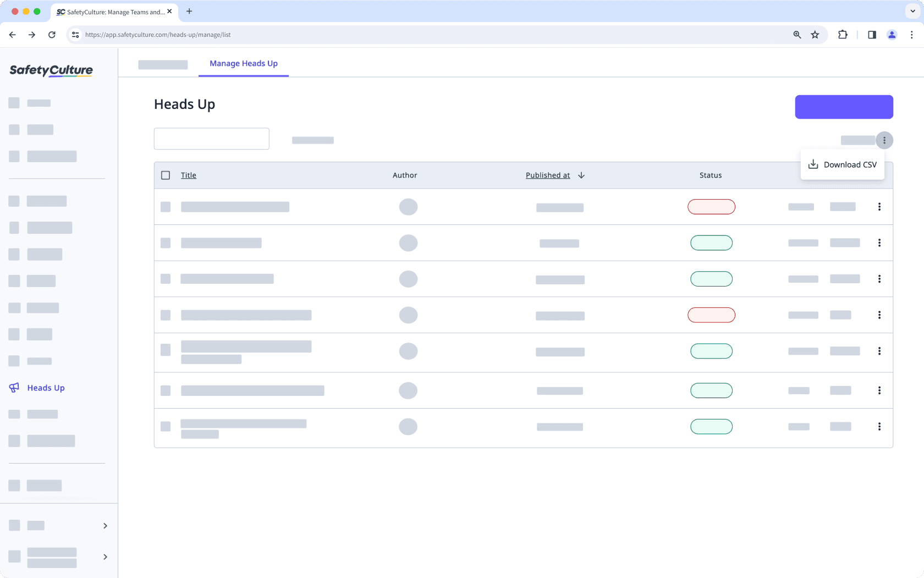Open the kebab menu on the first row
924x578 pixels.
[x=879, y=207]
